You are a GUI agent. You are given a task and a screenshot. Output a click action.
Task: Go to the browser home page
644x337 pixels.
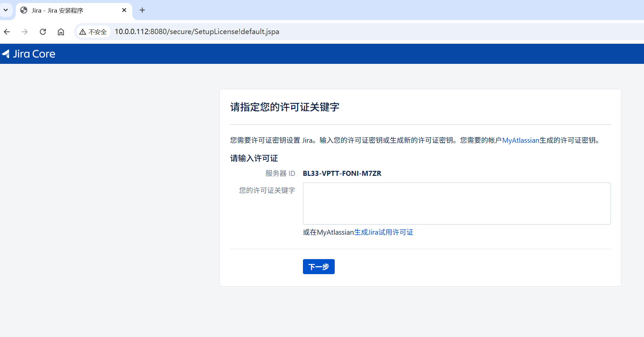(61, 32)
